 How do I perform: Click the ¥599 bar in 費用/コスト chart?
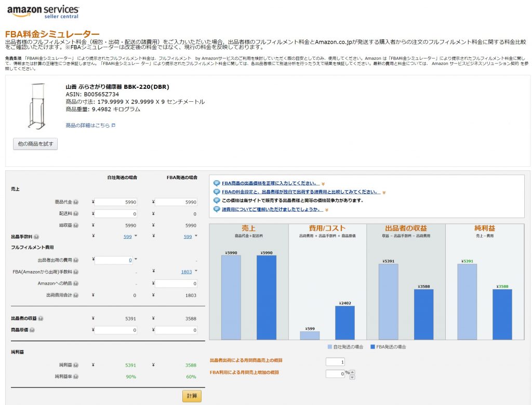[x=310, y=335]
